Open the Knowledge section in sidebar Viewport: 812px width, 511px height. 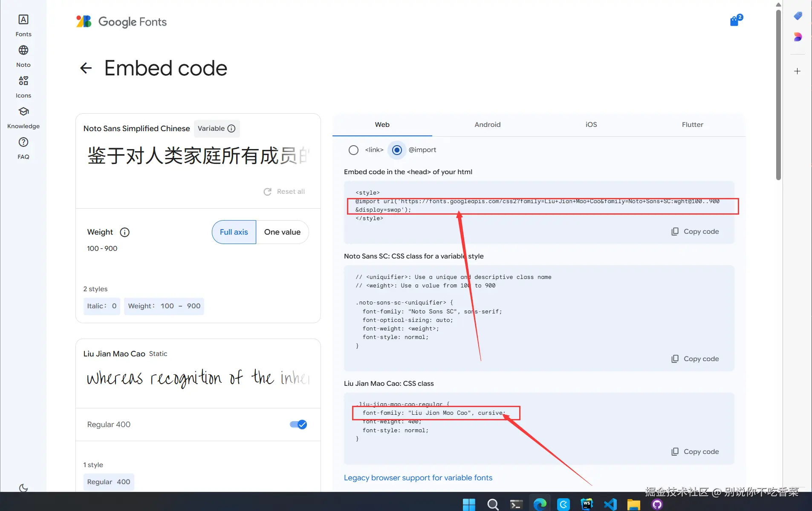[x=23, y=117]
